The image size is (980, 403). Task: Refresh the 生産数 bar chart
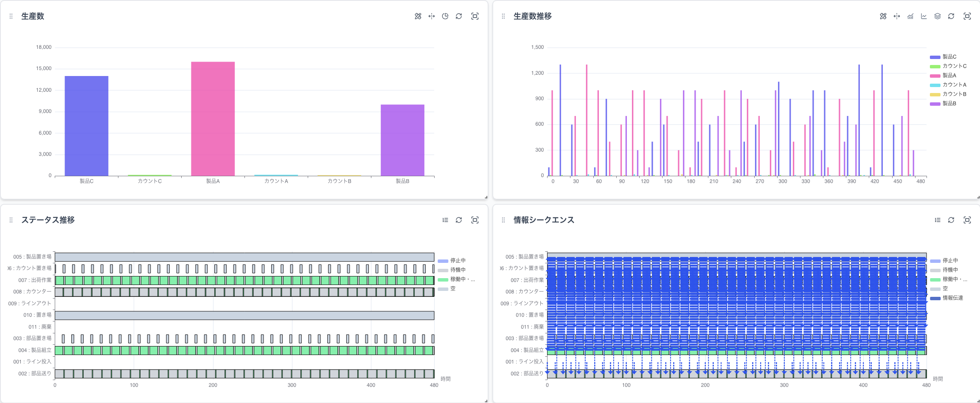[x=459, y=16]
